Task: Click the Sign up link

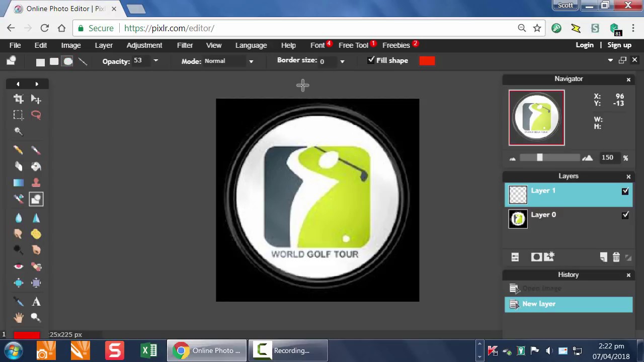Action: [x=619, y=45]
